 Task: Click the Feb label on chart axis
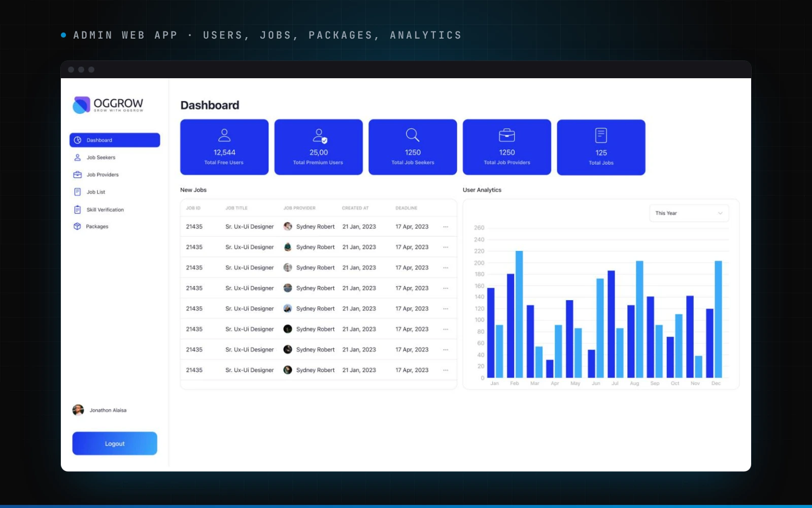pyautogui.click(x=515, y=384)
